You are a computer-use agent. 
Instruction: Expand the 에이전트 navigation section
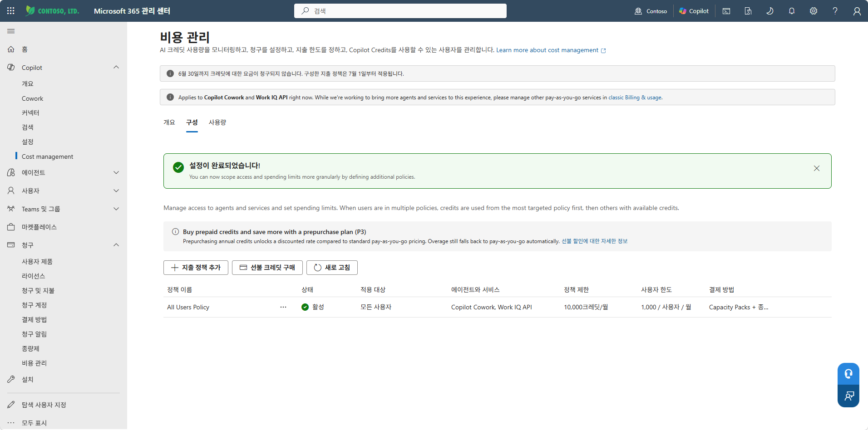(116, 172)
